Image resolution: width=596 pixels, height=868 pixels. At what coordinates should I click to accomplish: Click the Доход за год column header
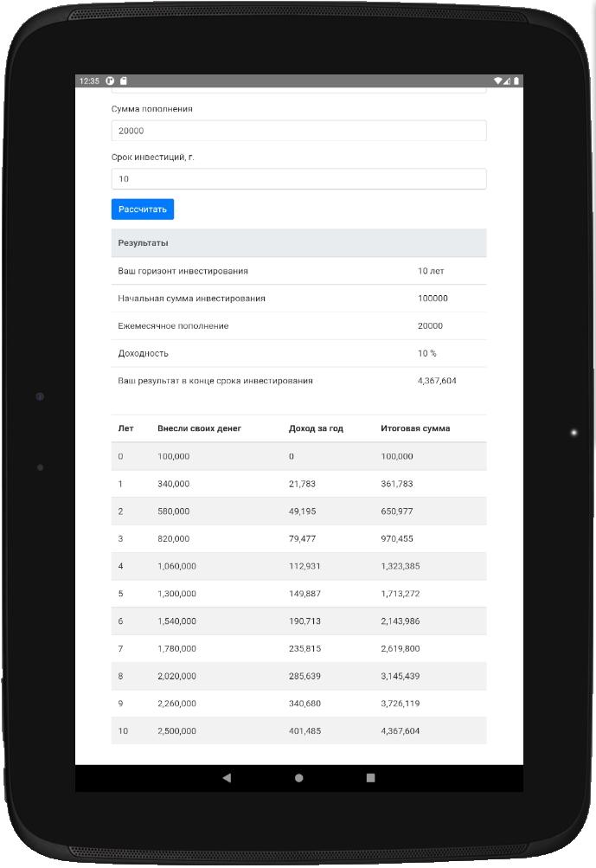pyautogui.click(x=316, y=428)
